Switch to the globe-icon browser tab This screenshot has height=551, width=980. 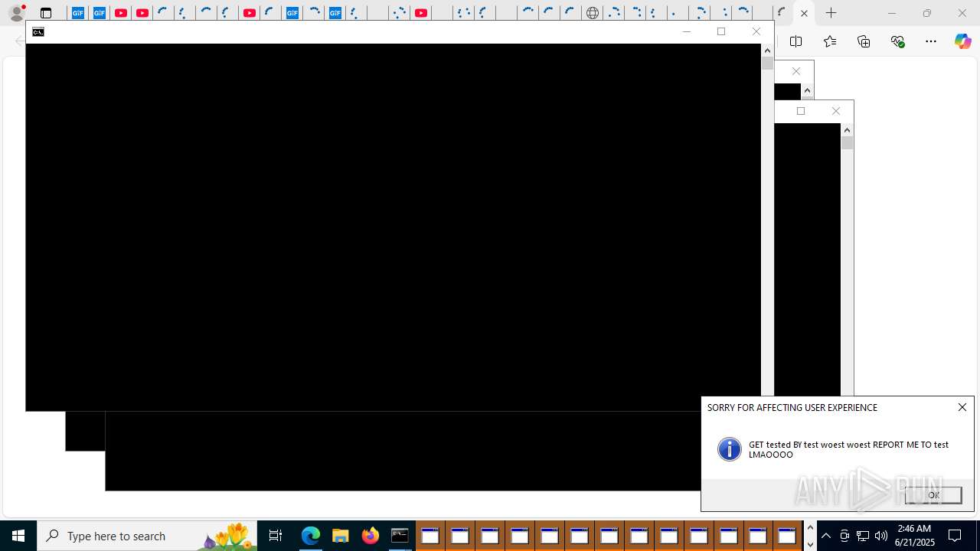pos(592,13)
